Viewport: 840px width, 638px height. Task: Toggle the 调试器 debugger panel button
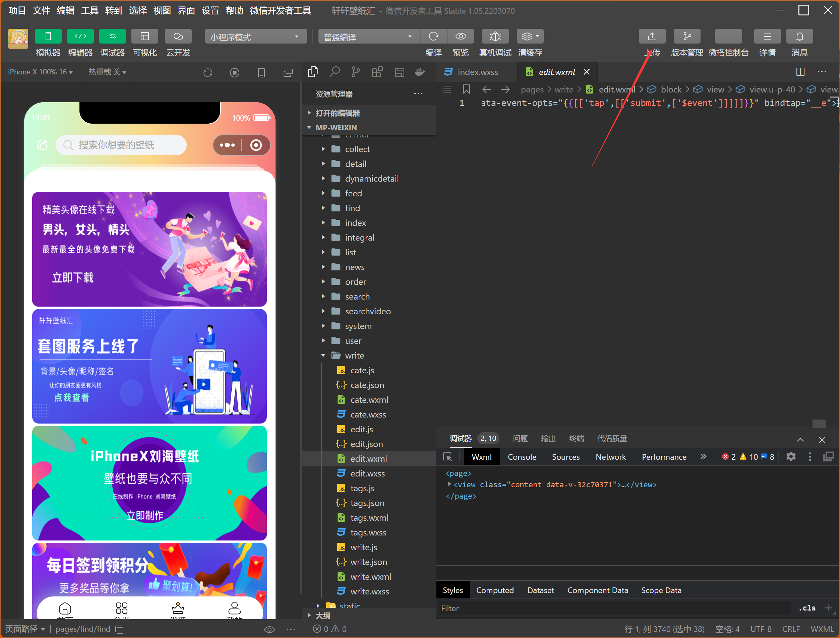(x=112, y=37)
